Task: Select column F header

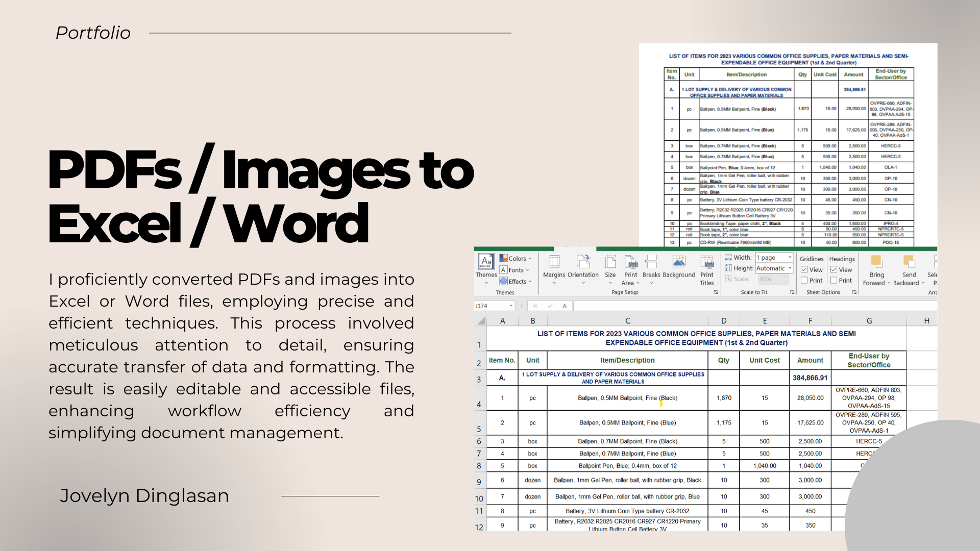Action: pyautogui.click(x=810, y=321)
